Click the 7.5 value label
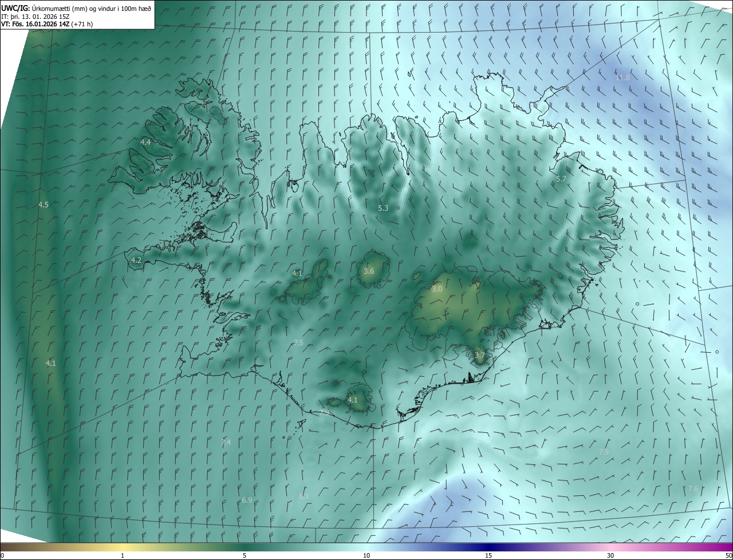 [298, 343]
